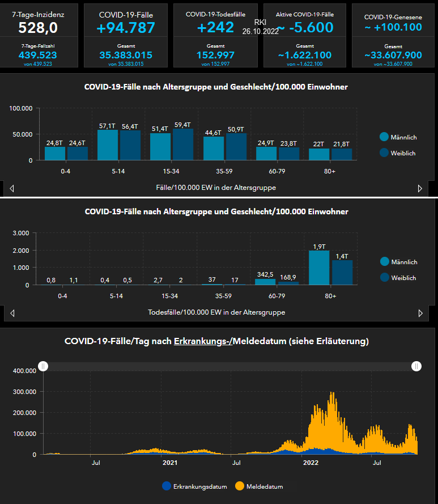Open the COVID-19-Todesfälle +242 indicator
Viewport: 438px width, 504px height.
pyautogui.click(x=215, y=27)
